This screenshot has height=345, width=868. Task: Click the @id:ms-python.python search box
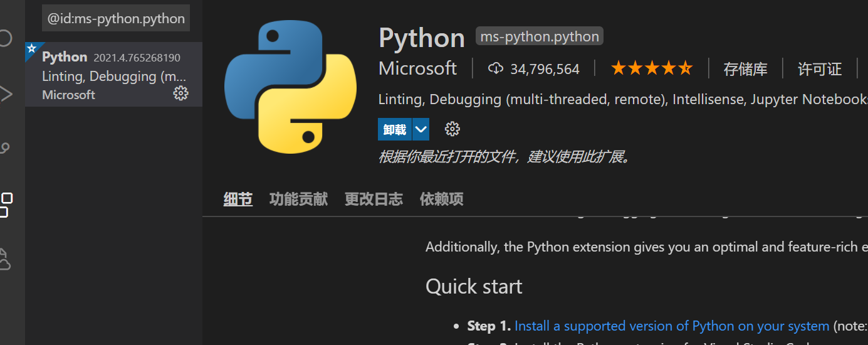pos(116,19)
